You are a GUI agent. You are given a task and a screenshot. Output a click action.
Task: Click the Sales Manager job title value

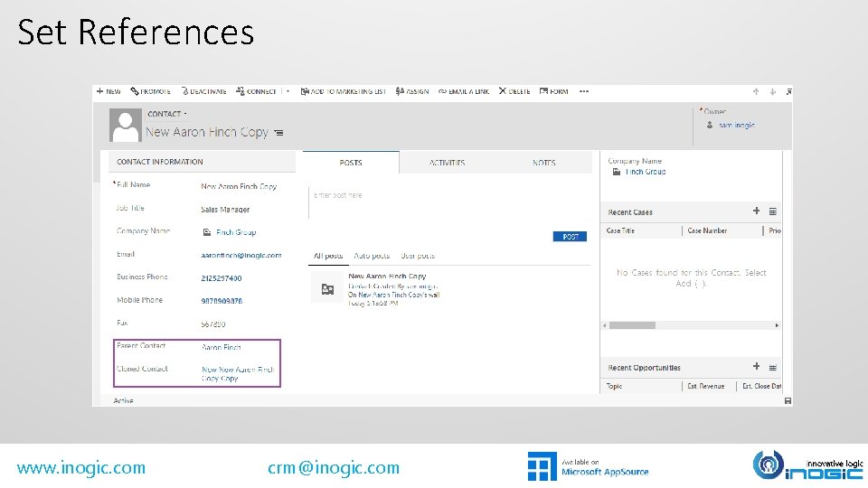(x=225, y=210)
